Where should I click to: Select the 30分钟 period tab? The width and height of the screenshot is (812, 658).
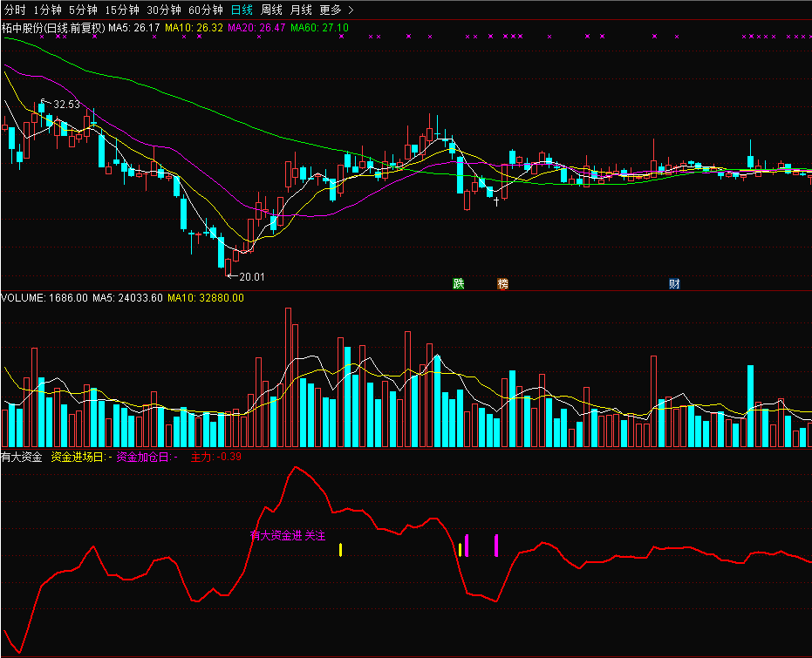(164, 10)
